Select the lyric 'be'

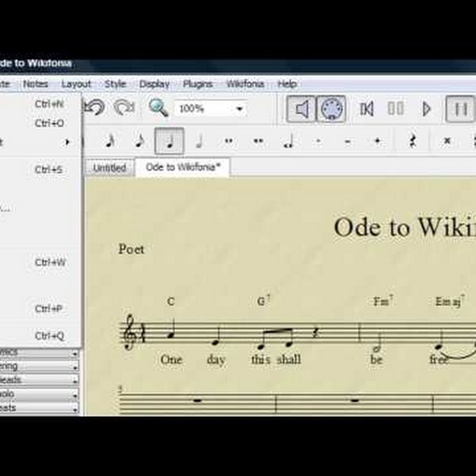coord(376,360)
